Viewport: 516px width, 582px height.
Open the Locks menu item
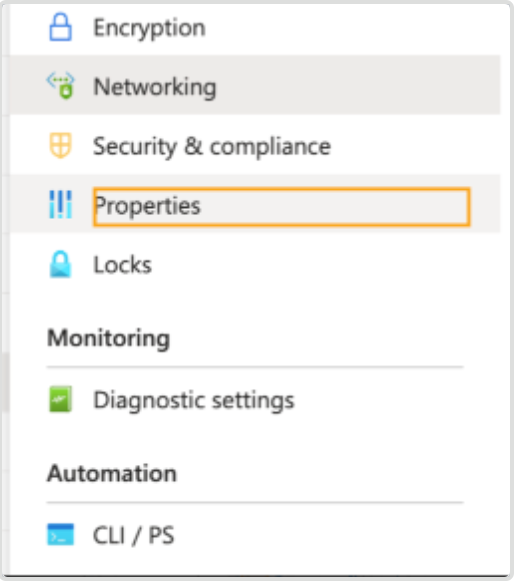[123, 265]
